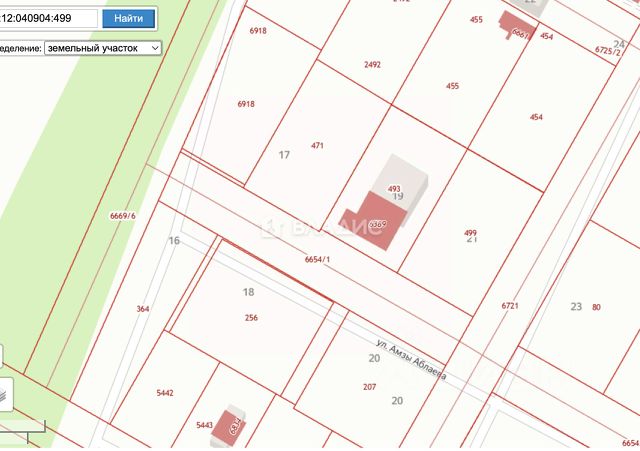Viewport: 640px width, 451px height.
Task: Select parcel label 256
Action: pos(251,318)
